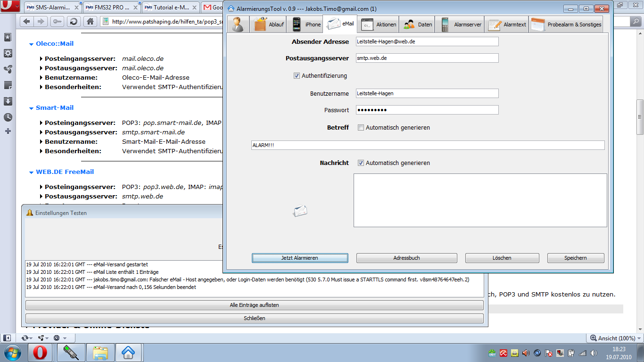This screenshot has width=644, height=362.
Task: Click the person icon tab
Action: point(238,25)
